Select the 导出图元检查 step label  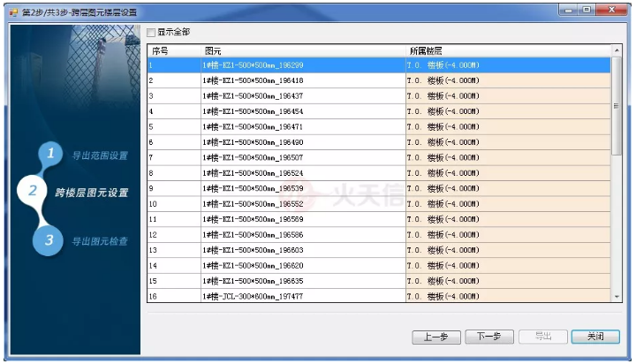pos(100,241)
